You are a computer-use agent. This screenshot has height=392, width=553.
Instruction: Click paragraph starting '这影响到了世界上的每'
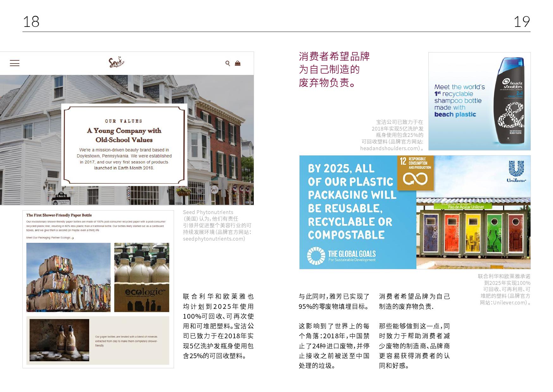334,346
